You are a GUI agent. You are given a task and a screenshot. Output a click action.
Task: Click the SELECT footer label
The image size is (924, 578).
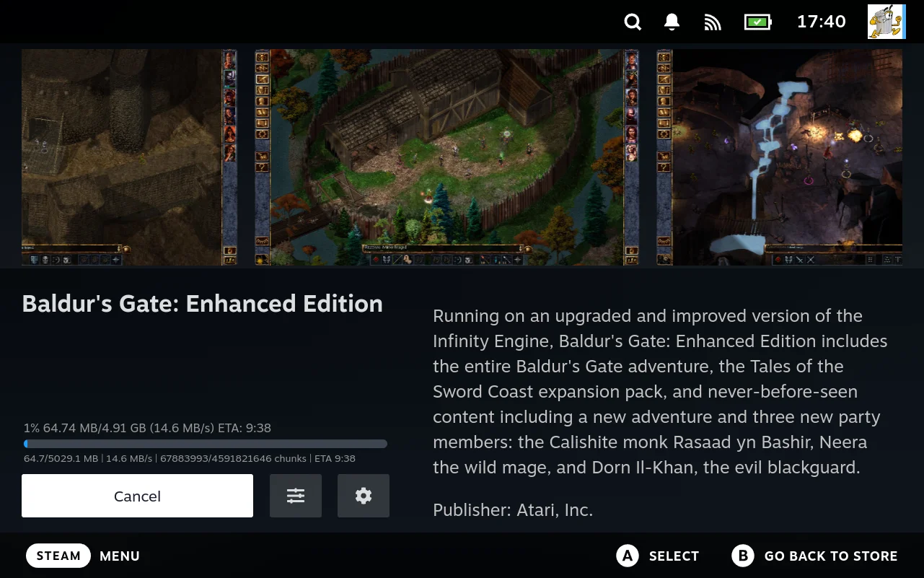674,556
